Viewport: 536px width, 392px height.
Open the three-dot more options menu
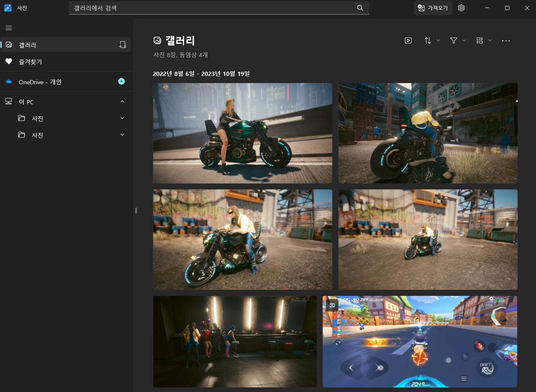[506, 40]
